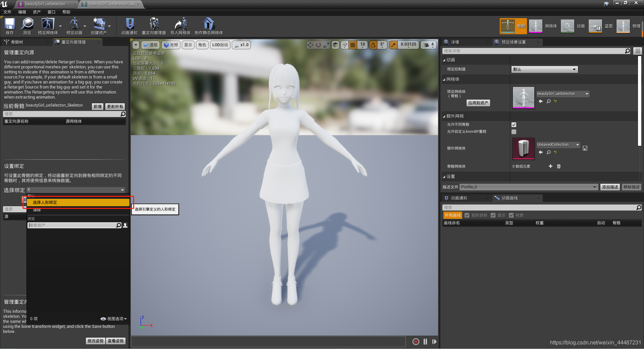
Task: Click the 浏览 (Browse) magnifier icon
Action: 27,26
